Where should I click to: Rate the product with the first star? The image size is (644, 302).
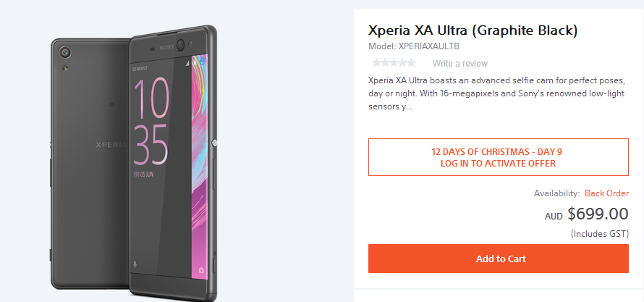click(376, 63)
